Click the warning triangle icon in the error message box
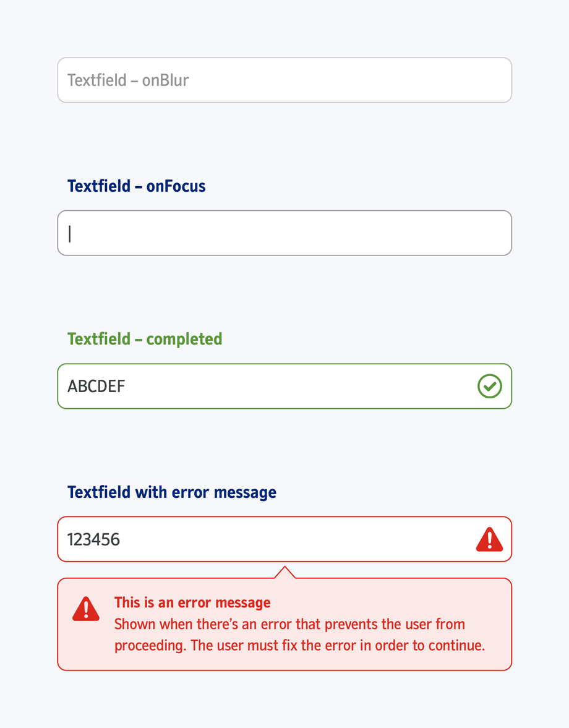Viewport: 569px width, 728px height. pyautogui.click(x=86, y=609)
